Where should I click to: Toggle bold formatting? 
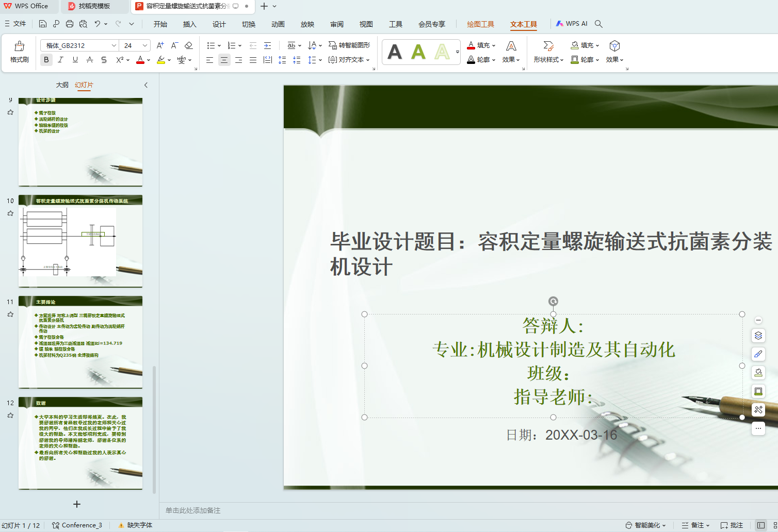tap(46, 60)
